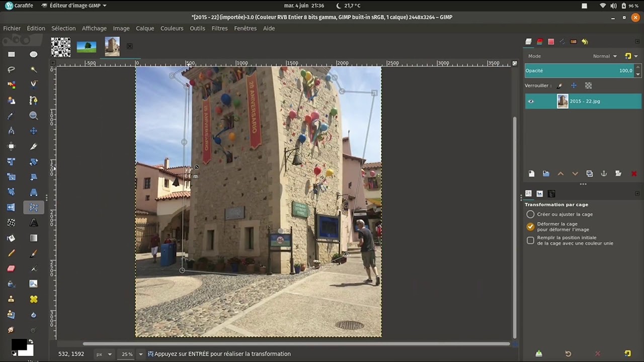This screenshot has height=362, width=644.
Task: Open the Couleurs menu
Action: (172, 28)
